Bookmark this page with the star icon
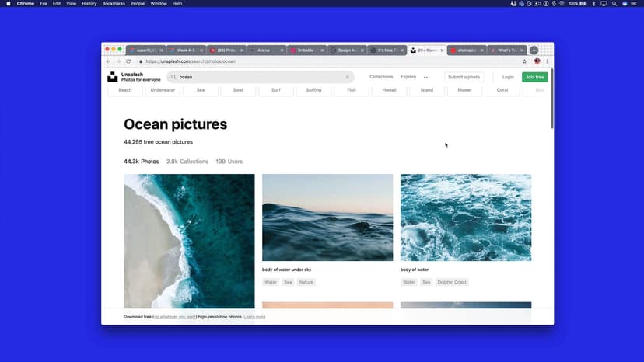This screenshot has width=644, height=362. coord(525,61)
